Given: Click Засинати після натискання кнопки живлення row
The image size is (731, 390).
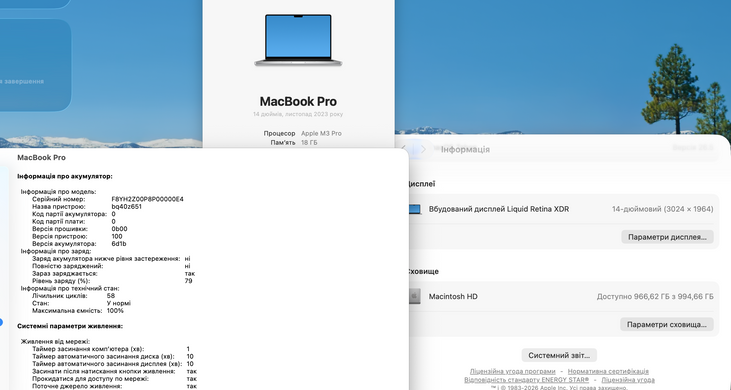Looking at the screenshot, I should coord(114,371).
